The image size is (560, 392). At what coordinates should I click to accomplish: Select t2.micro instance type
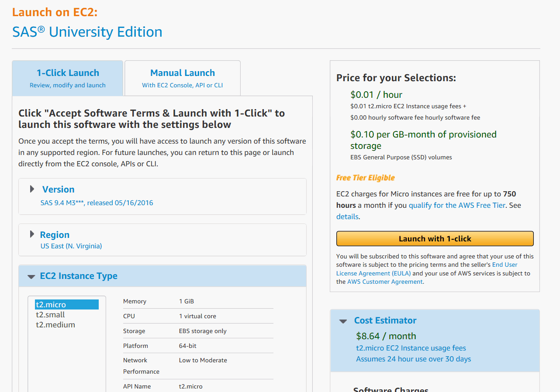point(67,305)
